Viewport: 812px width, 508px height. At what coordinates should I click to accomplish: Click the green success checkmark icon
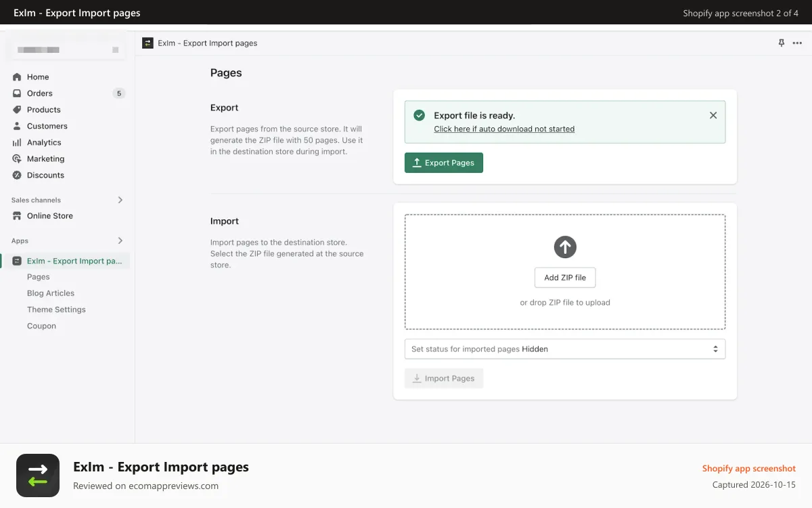420,115
